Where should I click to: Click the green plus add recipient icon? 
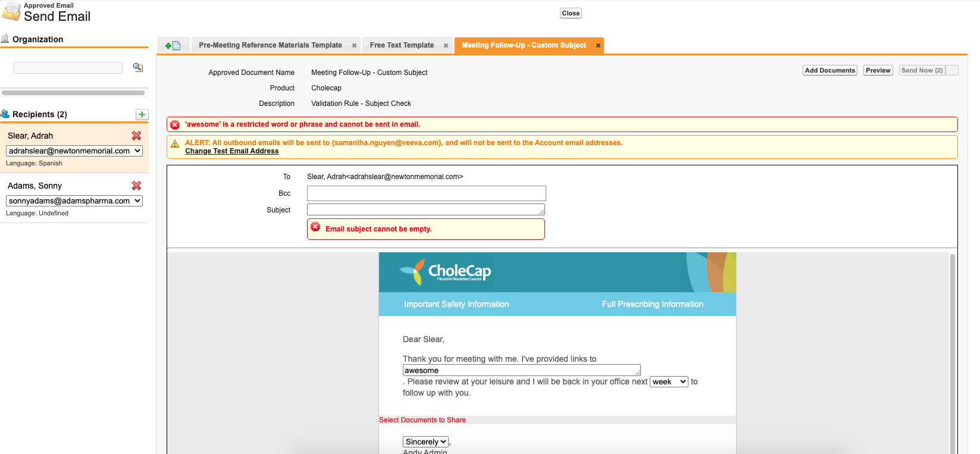coord(142,114)
